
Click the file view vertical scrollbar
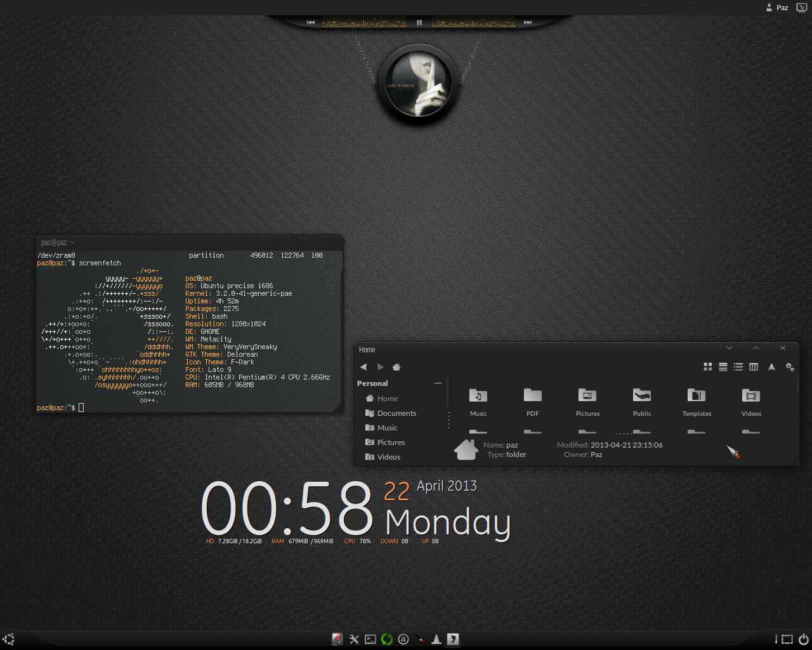click(797, 386)
